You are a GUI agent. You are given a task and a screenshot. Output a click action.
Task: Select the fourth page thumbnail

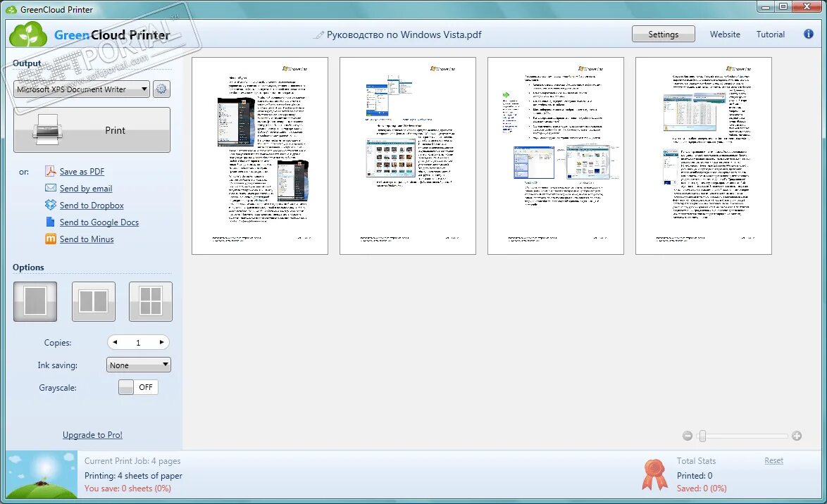tap(704, 156)
